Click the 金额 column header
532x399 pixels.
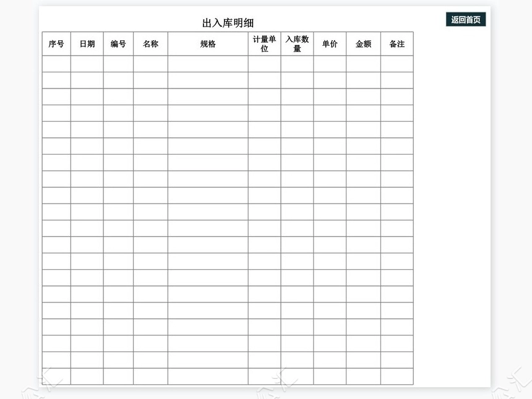tap(363, 44)
